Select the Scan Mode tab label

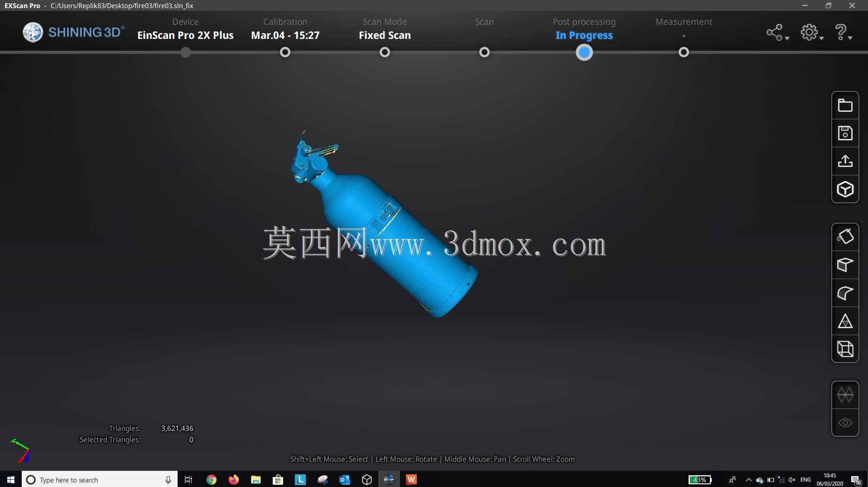385,22
